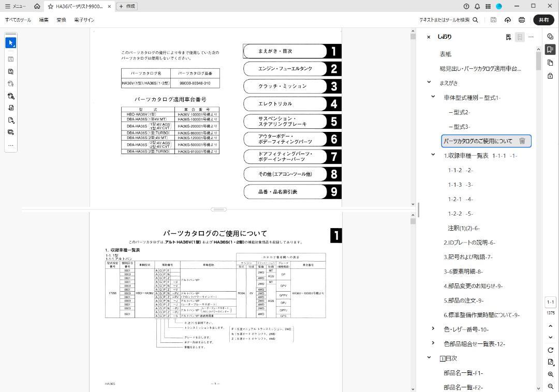
Task: Zoom in with magnifier plus icon
Action: 550,374
